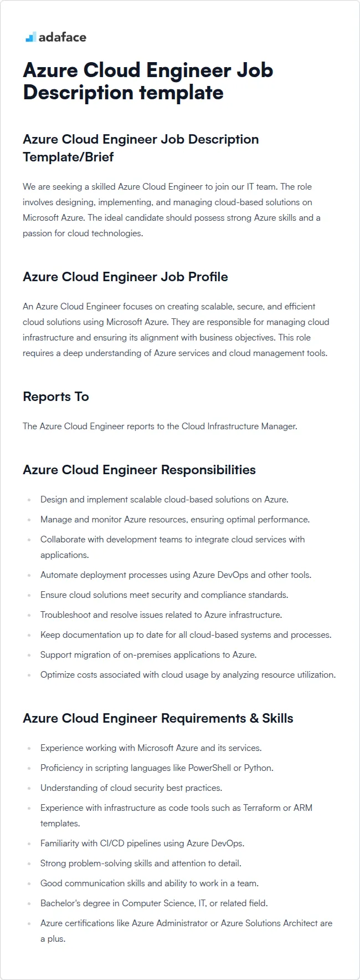Viewport: 360px width, 980px height.
Task: Click bullet 'Experience working with Microsoft Azure'
Action: [151, 748]
